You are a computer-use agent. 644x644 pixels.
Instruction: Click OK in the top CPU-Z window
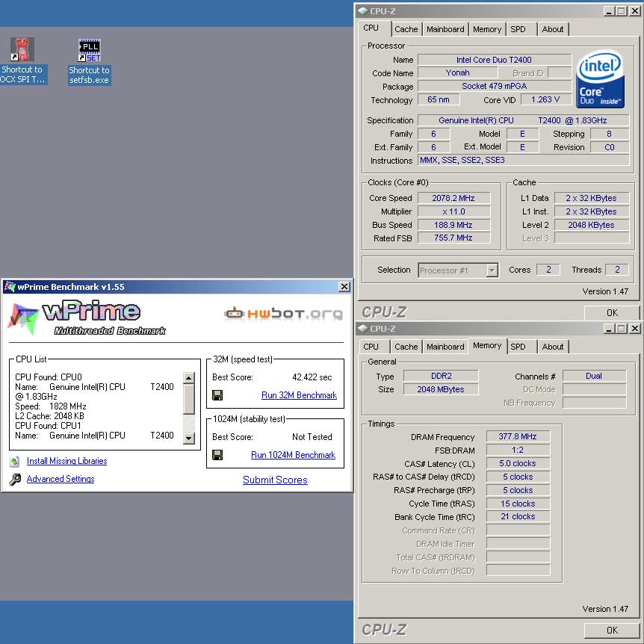click(x=612, y=313)
